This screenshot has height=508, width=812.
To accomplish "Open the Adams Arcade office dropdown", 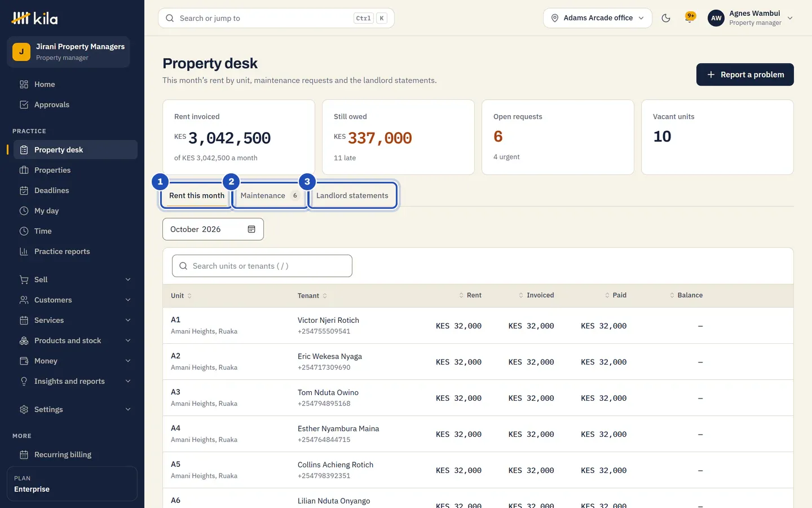I will click(598, 18).
